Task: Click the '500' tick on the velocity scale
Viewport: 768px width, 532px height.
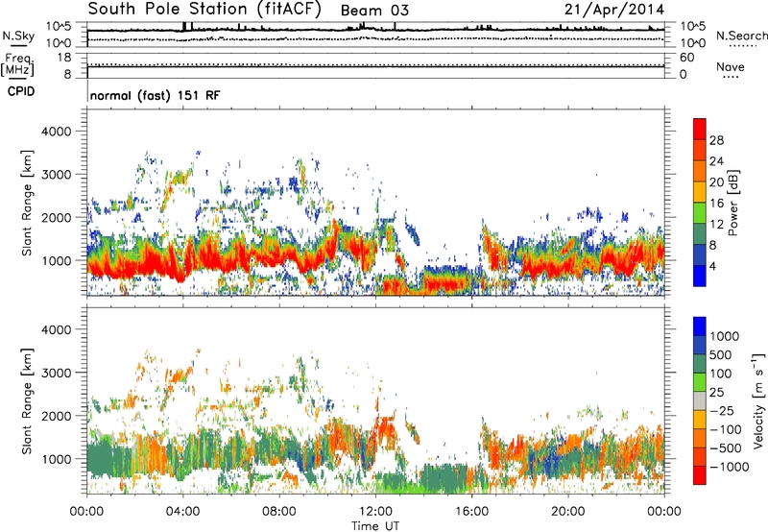Action: 721,354
